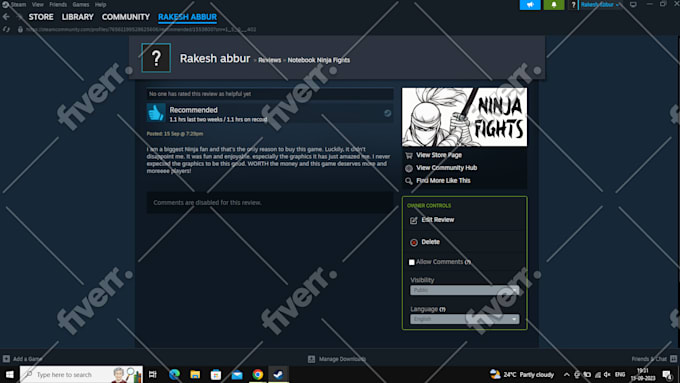Viewport: 680px width, 383px height.
Task: Open the Language dropdown set to English
Action: click(x=464, y=319)
